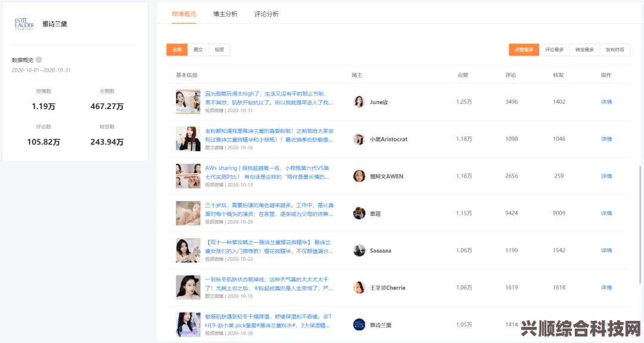The image size is (644, 343).
Task: Open Sasaaaa's blogger avatar
Action: 359,250
